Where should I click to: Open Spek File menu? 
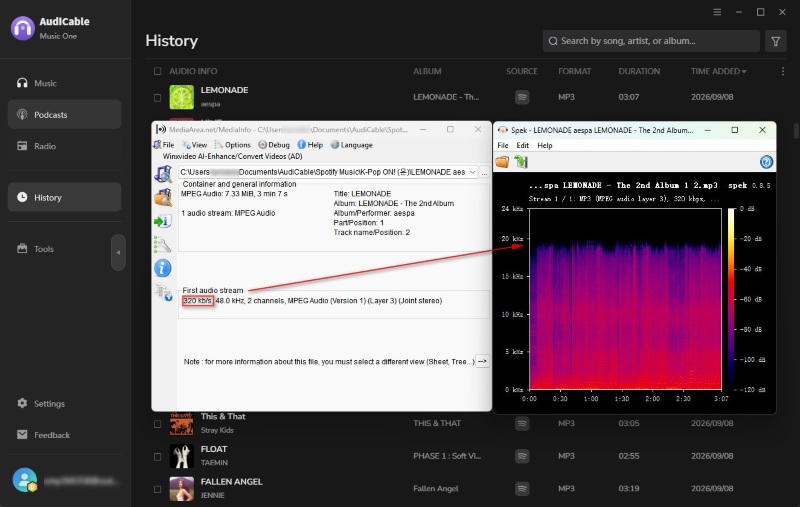pyautogui.click(x=503, y=145)
